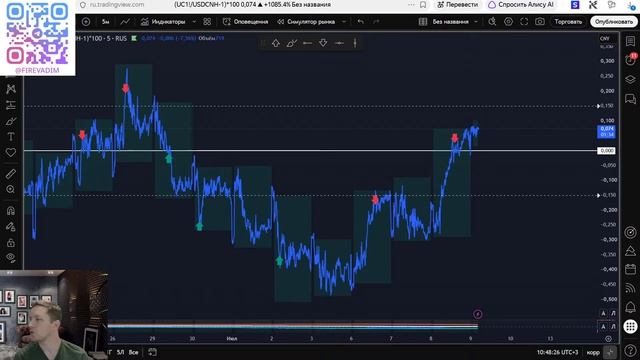Open the watchlist panel icon

tap(630, 41)
